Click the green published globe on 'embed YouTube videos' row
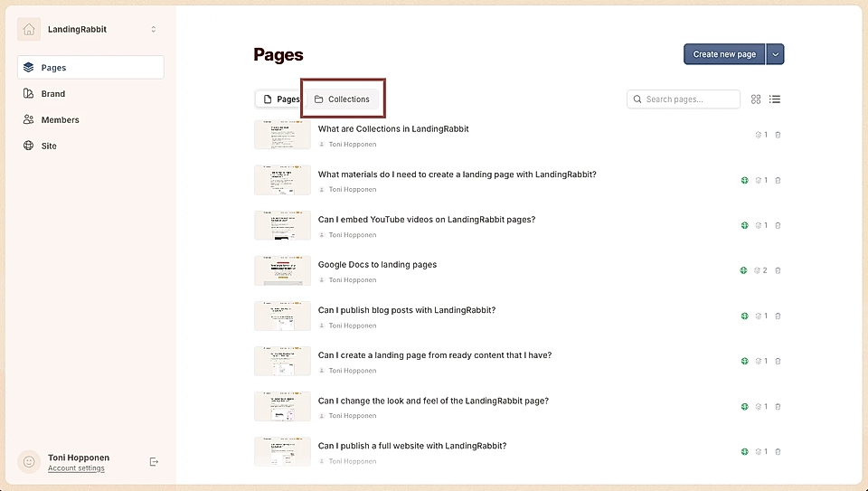This screenshot has height=491, width=868. [x=744, y=225]
